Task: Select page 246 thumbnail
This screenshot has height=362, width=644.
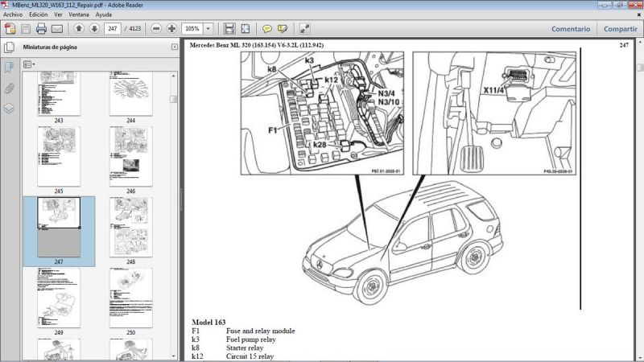Action: [x=131, y=156]
